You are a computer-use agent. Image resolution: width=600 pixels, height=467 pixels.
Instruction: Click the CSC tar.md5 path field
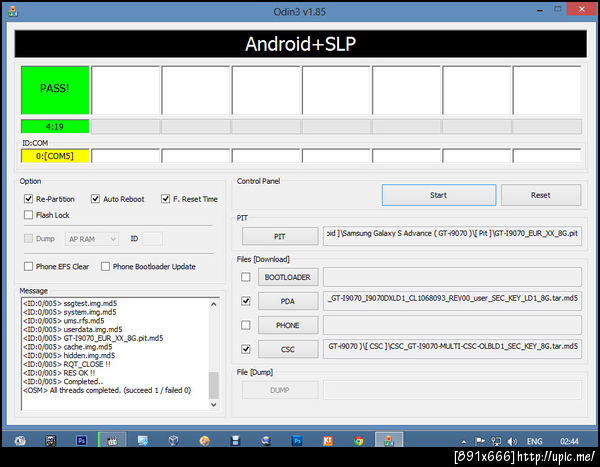452,349
